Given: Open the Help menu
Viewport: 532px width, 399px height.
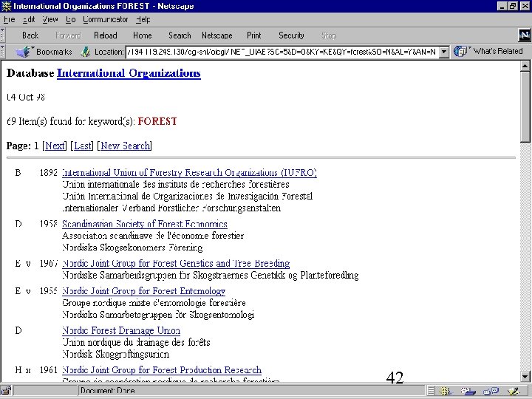Looking at the screenshot, I should point(143,20).
